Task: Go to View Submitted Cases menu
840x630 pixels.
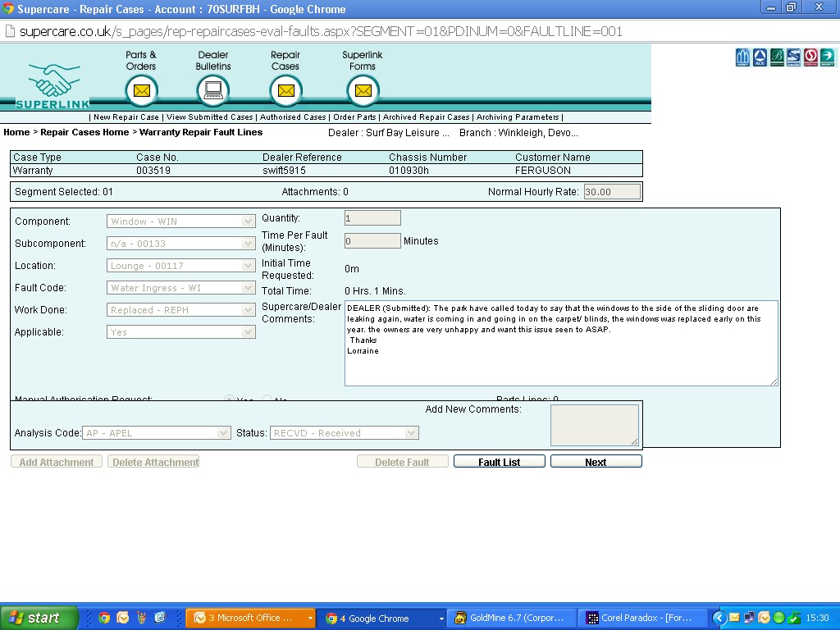Action: click(x=209, y=117)
